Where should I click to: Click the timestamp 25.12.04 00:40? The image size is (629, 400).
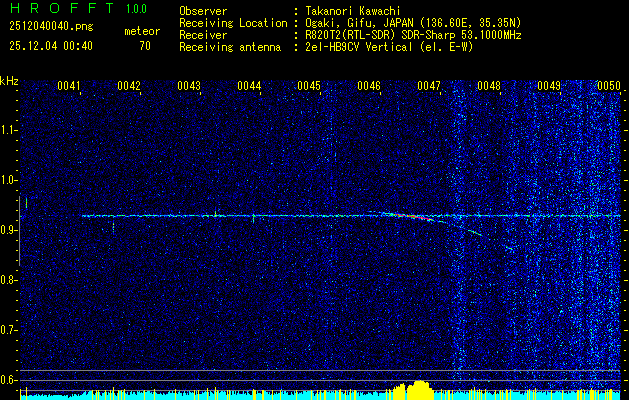point(51,46)
